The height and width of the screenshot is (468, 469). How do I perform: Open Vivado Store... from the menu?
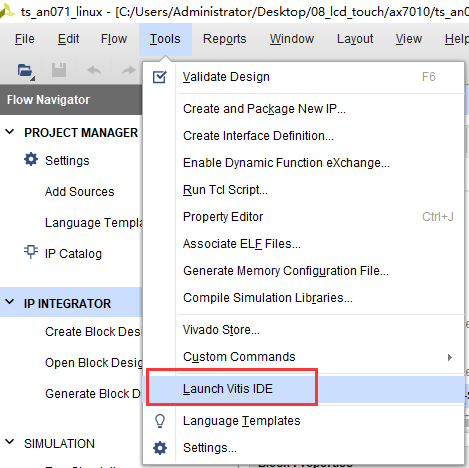[x=221, y=330]
